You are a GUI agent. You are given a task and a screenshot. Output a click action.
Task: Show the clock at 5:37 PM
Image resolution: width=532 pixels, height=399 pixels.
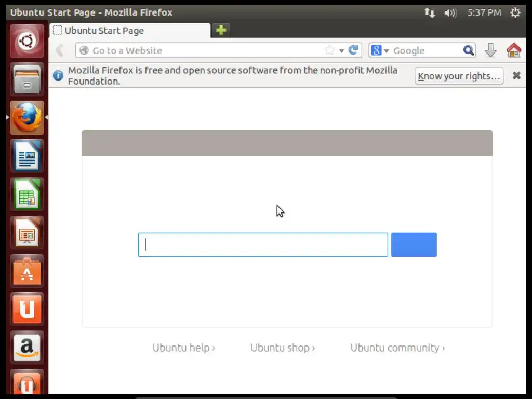pos(484,13)
